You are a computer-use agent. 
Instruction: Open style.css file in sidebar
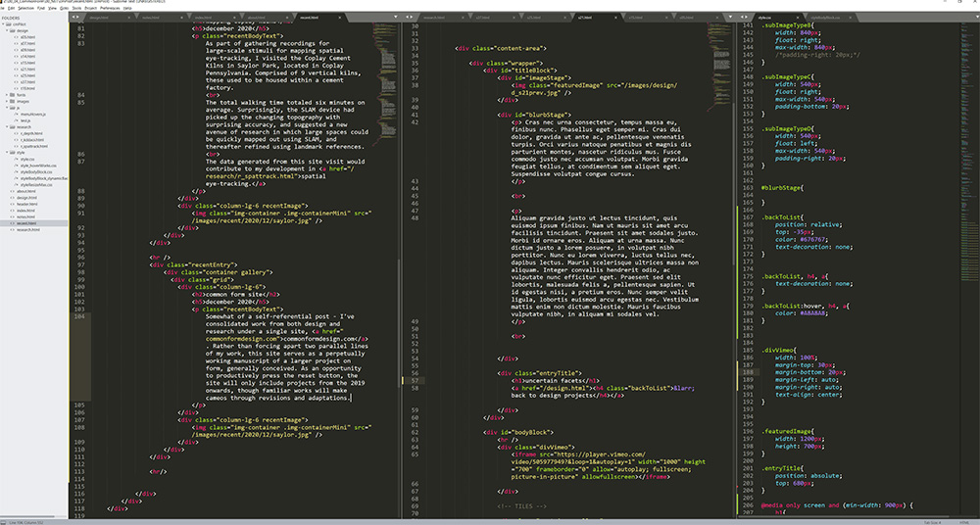[25, 159]
